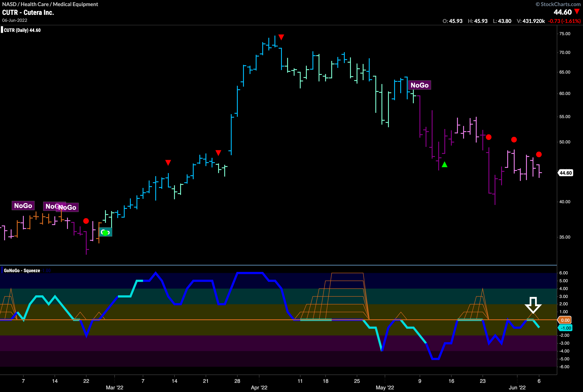Screen dimensions: 583x392
Task: Click the CUTR (Daily) 44.60 legend label
Action: point(22,30)
